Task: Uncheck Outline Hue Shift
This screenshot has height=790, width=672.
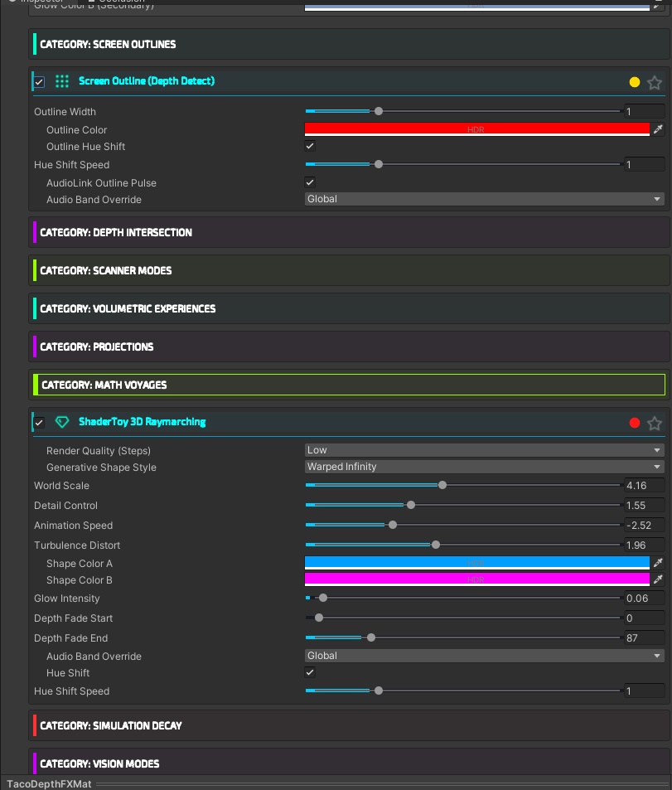Action: tap(310, 146)
